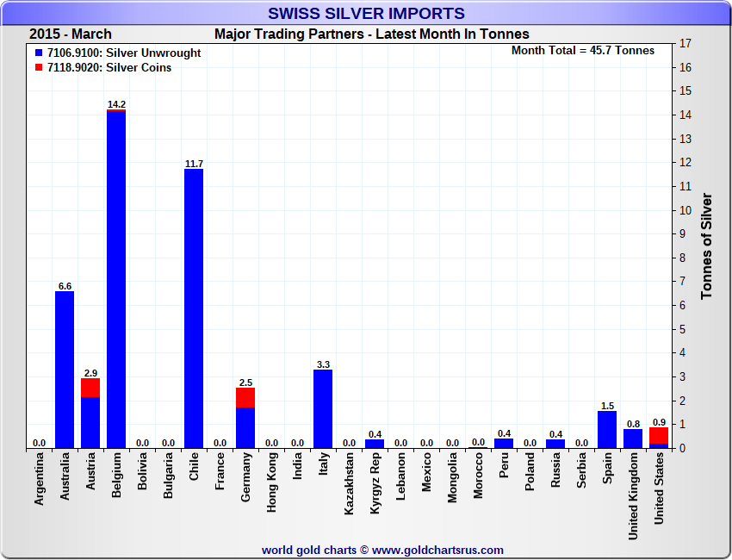Click the SWISS SILVER IMPORTS chart title
The height and width of the screenshot is (560, 732).
366,14
